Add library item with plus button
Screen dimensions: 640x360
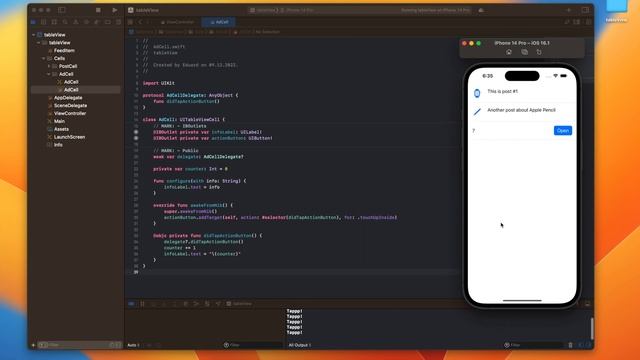[x=569, y=10]
